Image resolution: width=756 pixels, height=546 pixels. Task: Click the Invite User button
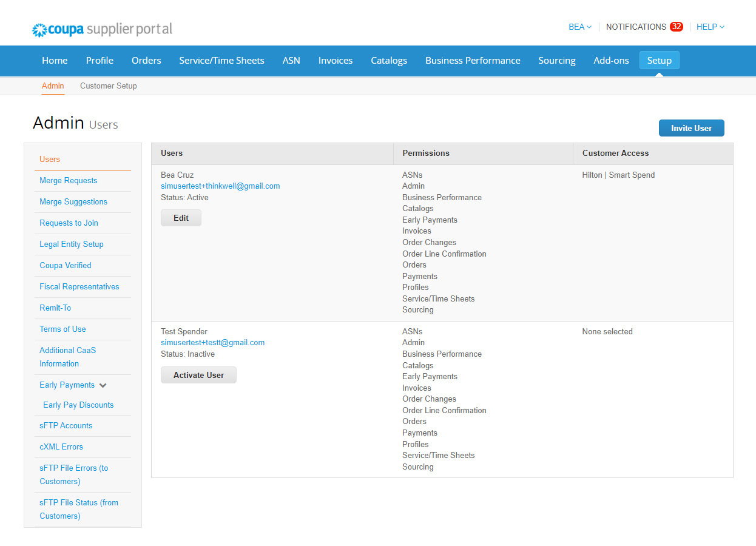coord(691,128)
